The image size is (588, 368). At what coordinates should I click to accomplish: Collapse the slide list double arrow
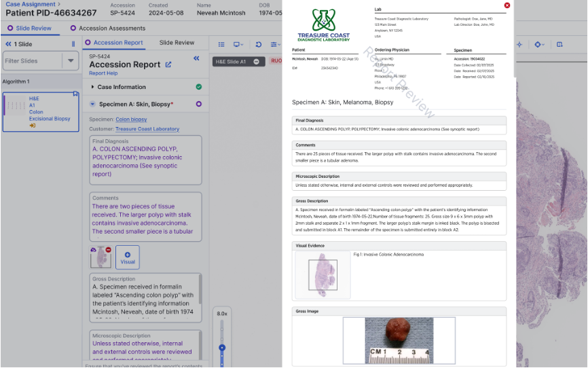pyautogui.click(x=8, y=44)
